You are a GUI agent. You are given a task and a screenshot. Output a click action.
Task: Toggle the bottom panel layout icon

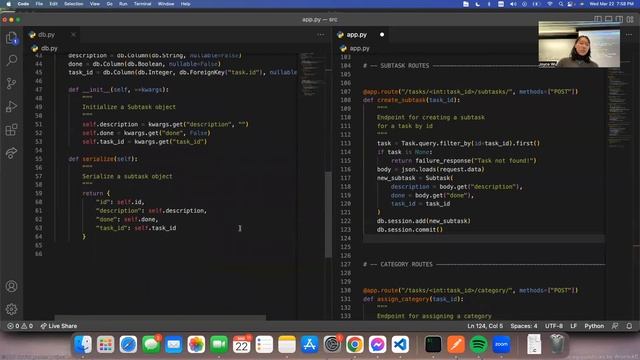[609, 19]
